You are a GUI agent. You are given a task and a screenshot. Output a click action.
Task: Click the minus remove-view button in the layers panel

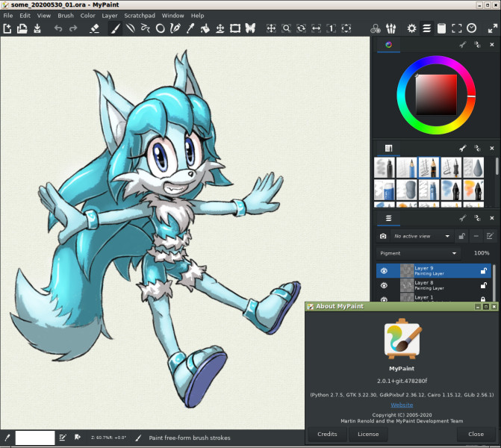tap(476, 236)
